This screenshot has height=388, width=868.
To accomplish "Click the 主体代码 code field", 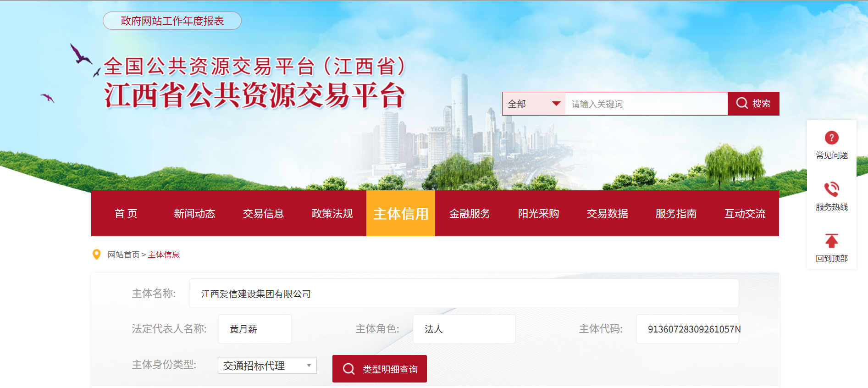I will 687,329.
